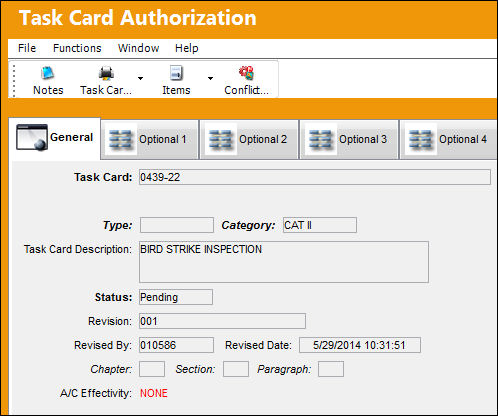Switch to the Optional 2 tab

click(x=249, y=139)
